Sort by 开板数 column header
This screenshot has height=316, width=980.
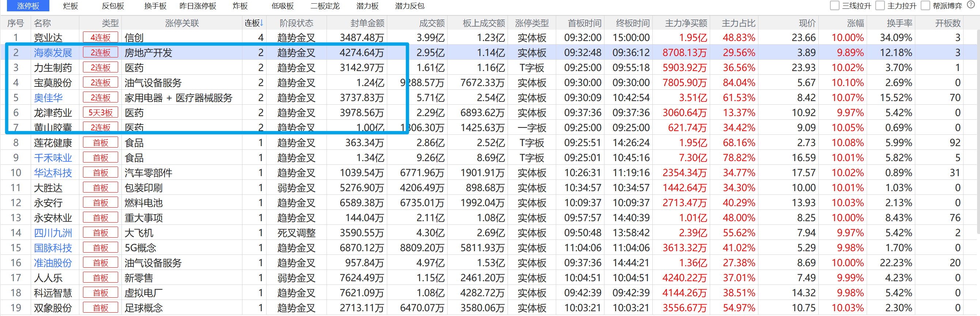click(x=948, y=23)
